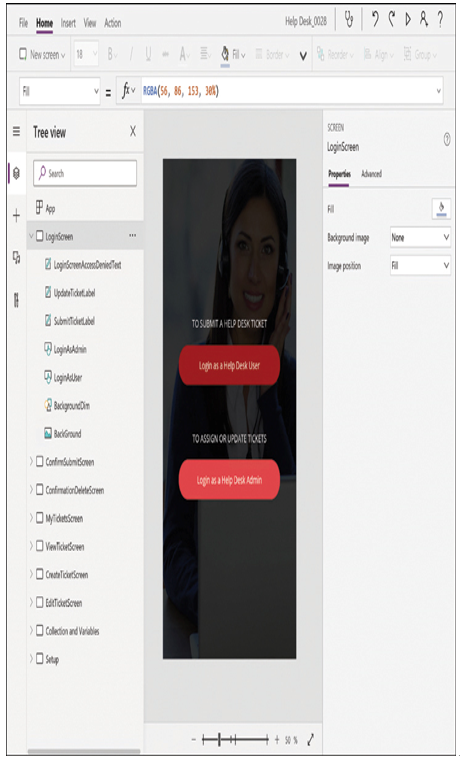The width and height of the screenshot is (460, 757).
Task: Click the Redo arrow icon
Action: [x=391, y=20]
